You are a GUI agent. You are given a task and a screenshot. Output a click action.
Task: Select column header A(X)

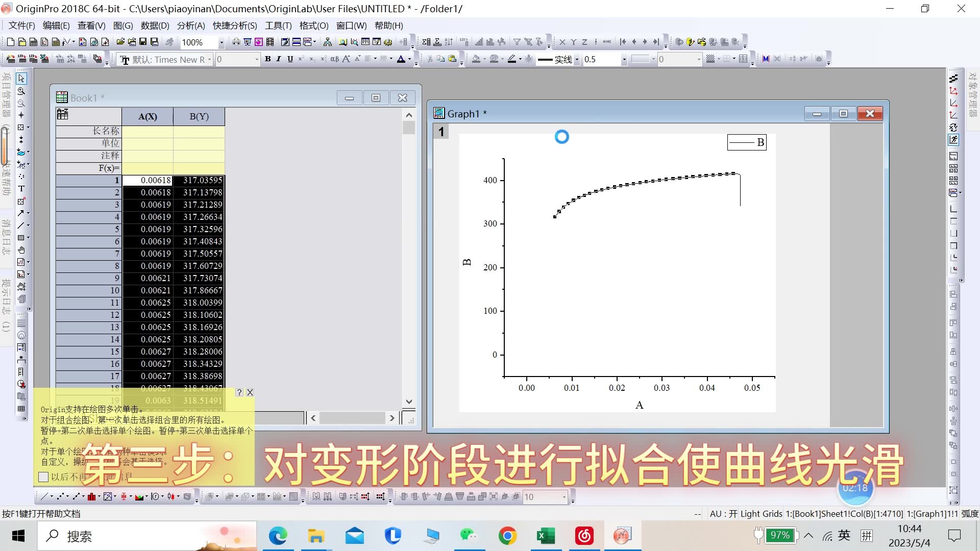(148, 116)
